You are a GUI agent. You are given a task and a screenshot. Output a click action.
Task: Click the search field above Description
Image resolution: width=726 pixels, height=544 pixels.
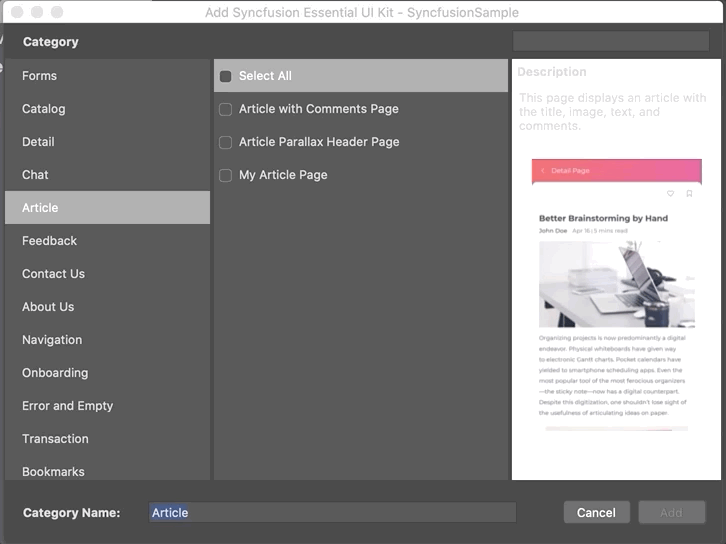click(610, 42)
